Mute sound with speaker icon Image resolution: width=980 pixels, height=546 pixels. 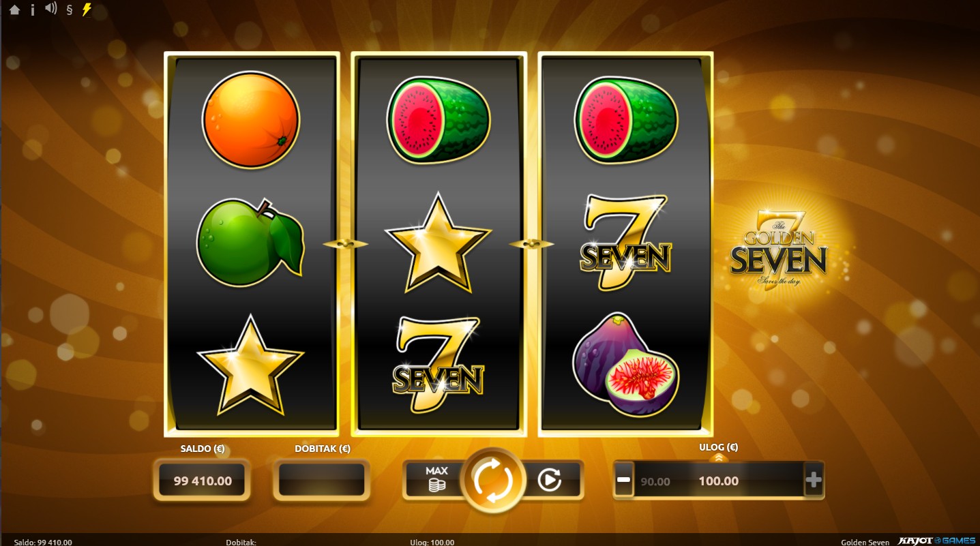[x=51, y=9]
